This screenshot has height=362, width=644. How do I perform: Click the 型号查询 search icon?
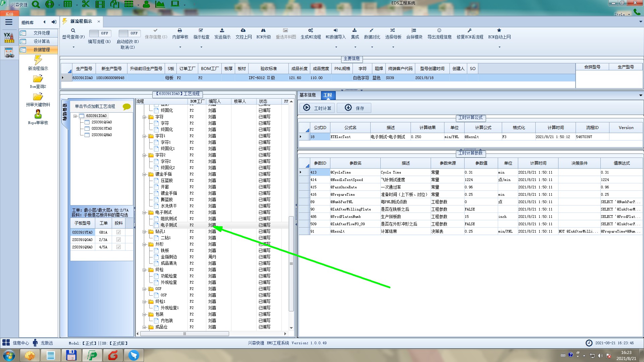click(x=73, y=31)
